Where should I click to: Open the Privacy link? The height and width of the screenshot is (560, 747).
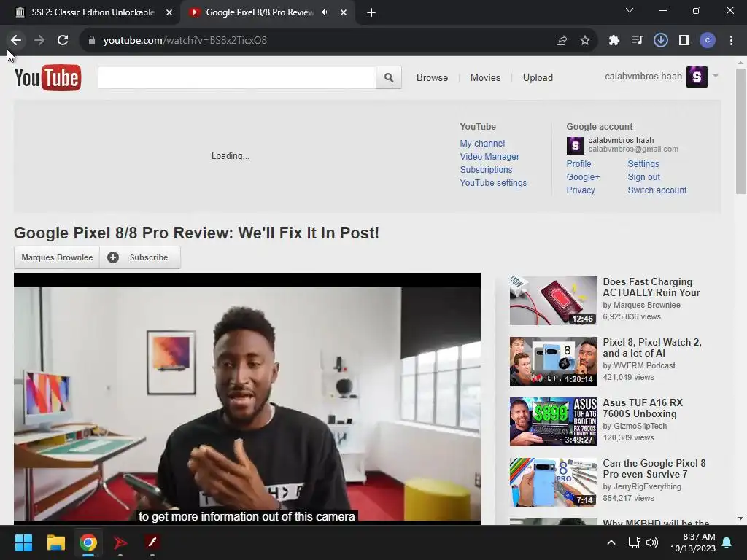click(x=581, y=190)
